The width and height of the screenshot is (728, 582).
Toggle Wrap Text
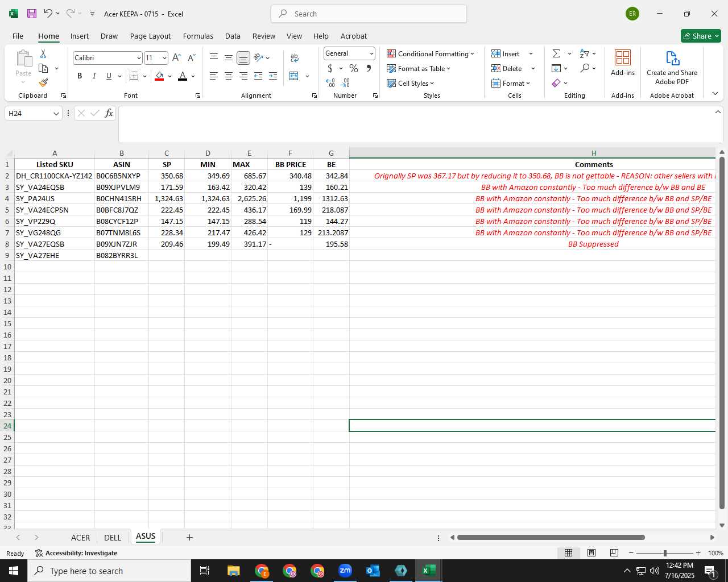tap(295, 57)
